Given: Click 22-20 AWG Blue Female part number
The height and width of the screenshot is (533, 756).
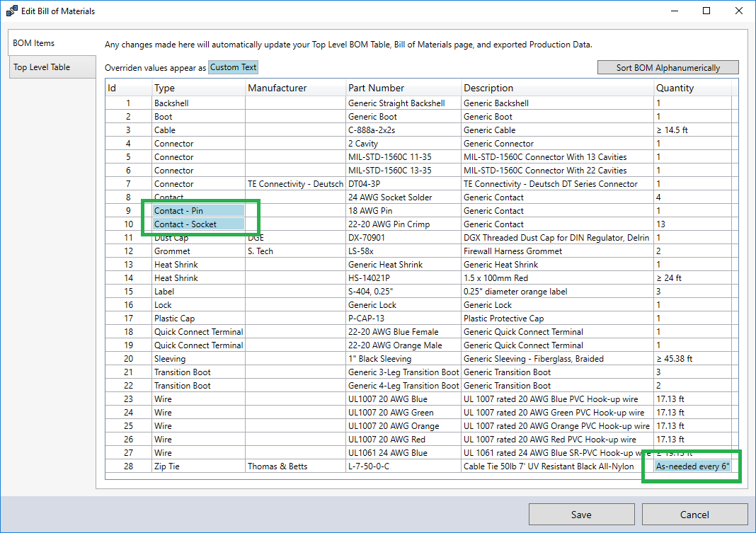Looking at the screenshot, I should click(x=403, y=332).
